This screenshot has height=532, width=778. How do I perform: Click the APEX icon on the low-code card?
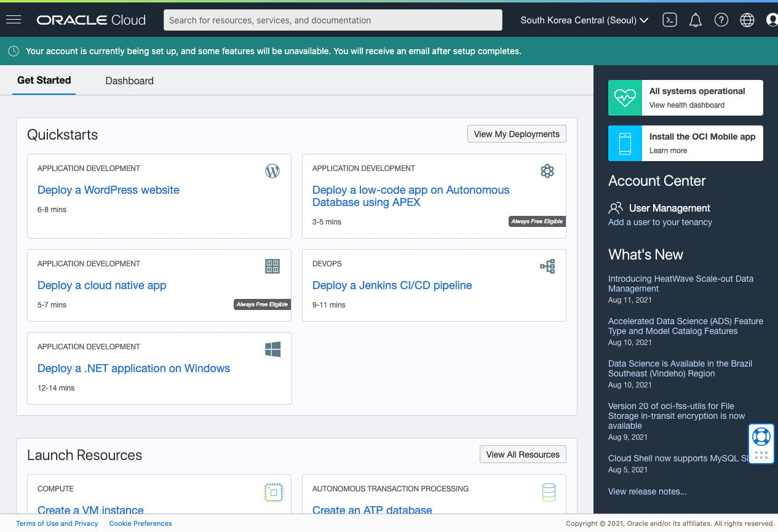[x=547, y=171]
